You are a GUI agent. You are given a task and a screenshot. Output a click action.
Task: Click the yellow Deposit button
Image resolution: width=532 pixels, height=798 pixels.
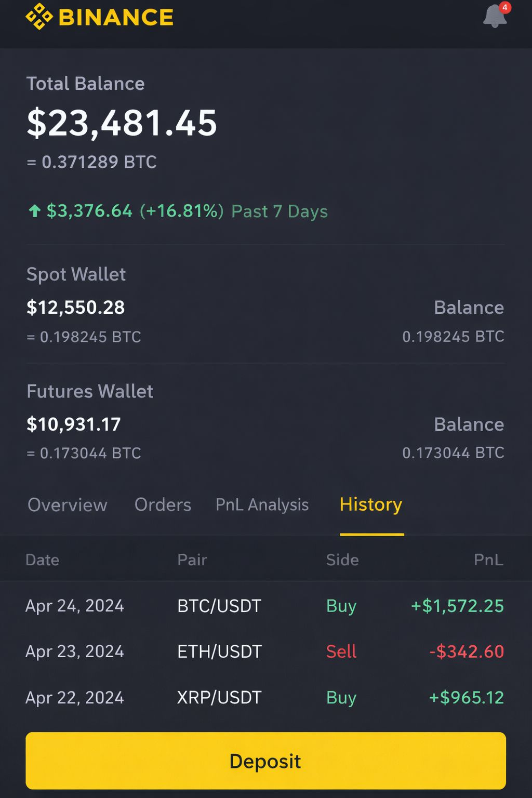tap(265, 761)
